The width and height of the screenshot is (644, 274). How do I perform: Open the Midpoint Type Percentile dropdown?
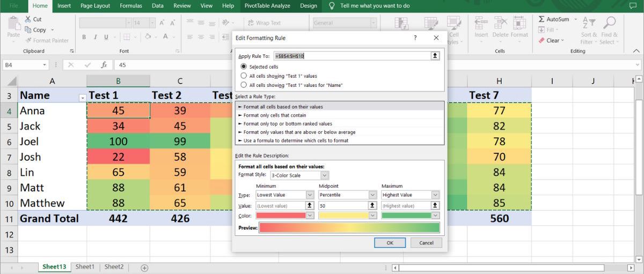click(x=372, y=195)
